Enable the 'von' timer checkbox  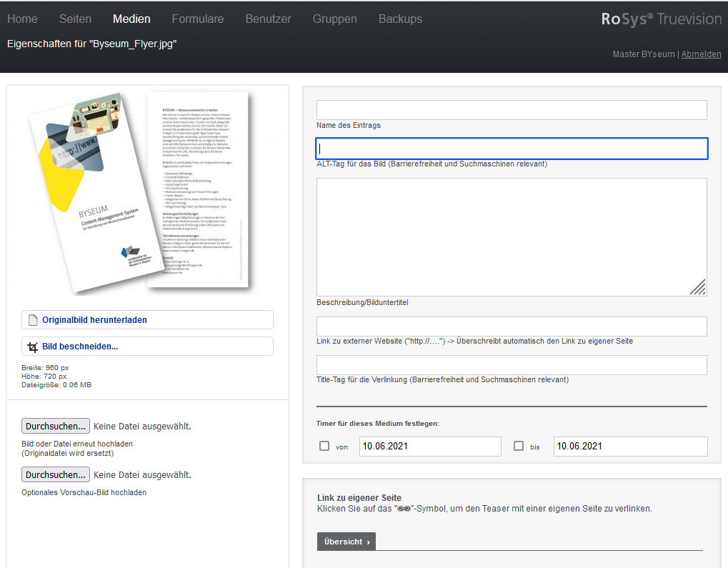coord(324,446)
